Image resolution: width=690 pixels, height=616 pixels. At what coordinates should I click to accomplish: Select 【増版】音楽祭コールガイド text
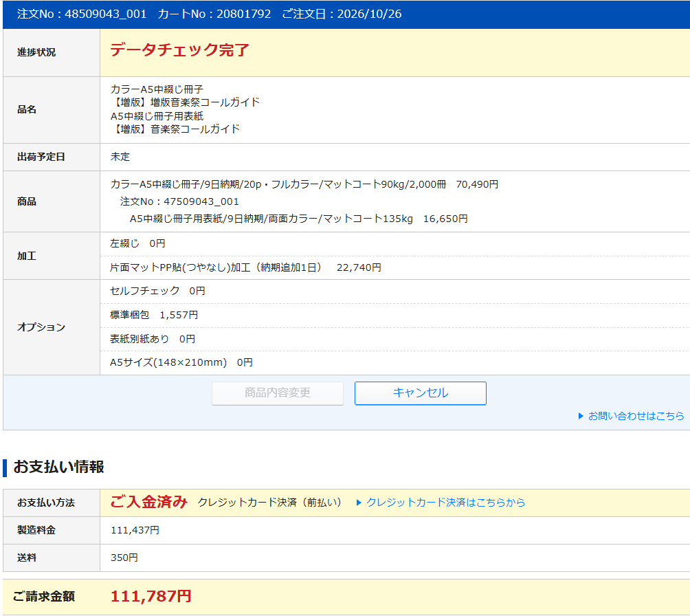(x=175, y=129)
